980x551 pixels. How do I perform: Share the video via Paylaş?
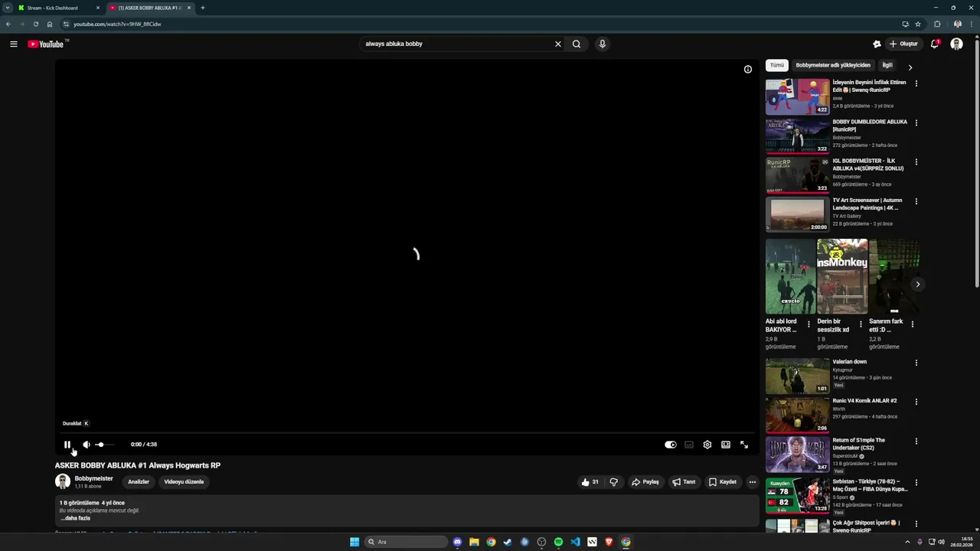[x=645, y=482]
